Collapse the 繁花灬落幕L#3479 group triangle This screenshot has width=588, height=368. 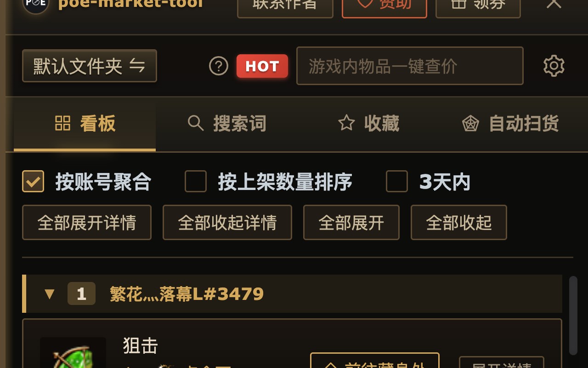point(50,294)
